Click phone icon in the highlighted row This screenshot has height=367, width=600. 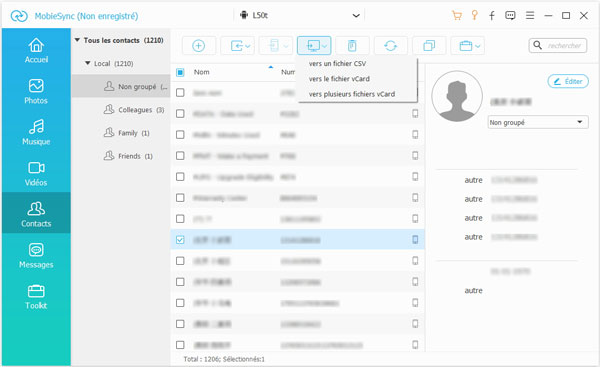(415, 240)
